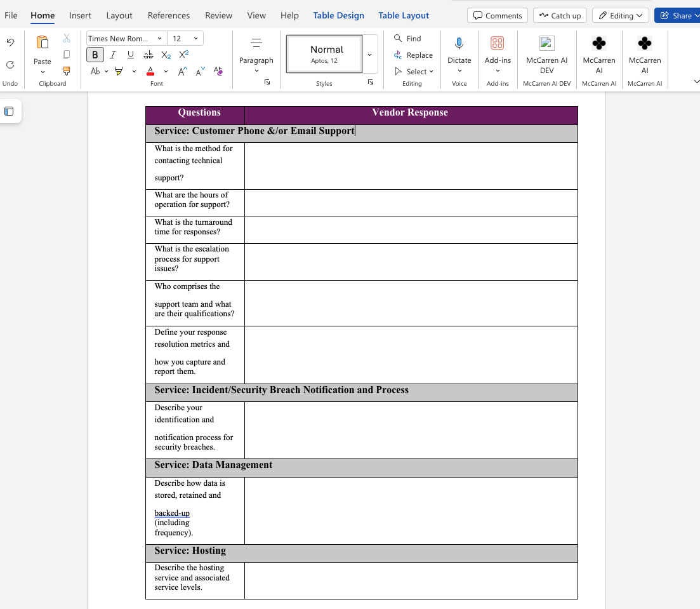Screen dimensions: 700x609
Task: Switch to the Layout tab
Action: (119, 16)
